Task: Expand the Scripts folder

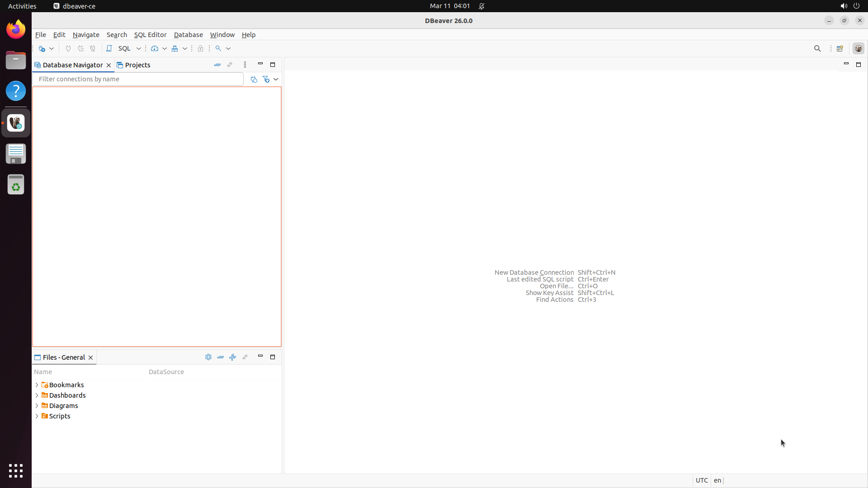Action: click(x=37, y=416)
